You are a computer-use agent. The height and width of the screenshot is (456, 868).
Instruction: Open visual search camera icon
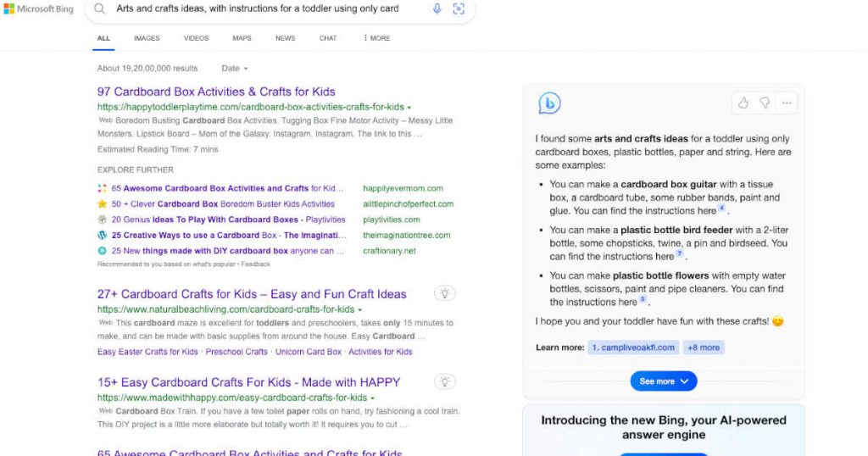click(x=459, y=9)
